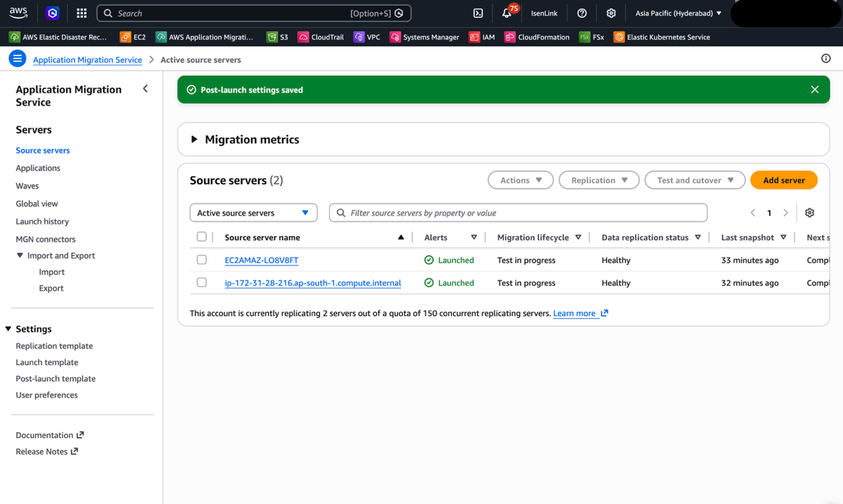Go to next page arrow in pagination

tap(786, 213)
